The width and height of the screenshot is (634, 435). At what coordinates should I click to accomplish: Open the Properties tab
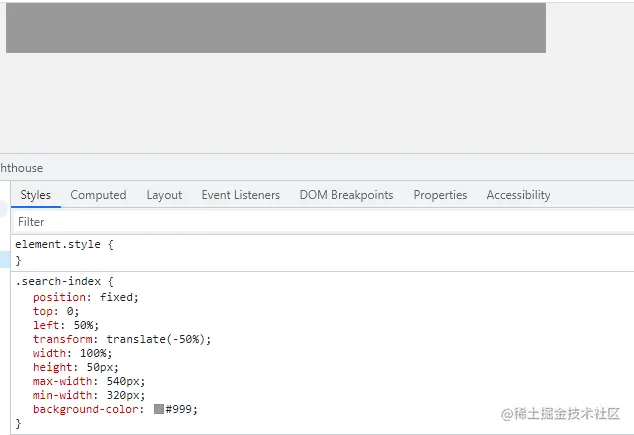tap(440, 195)
